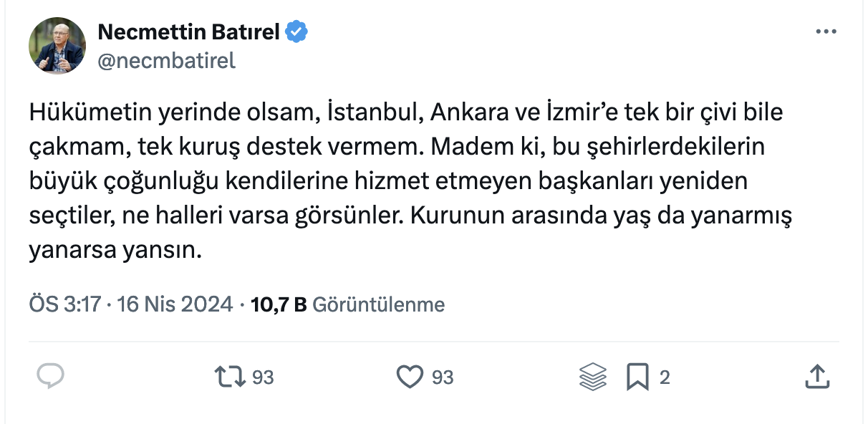
Task: Click the Görüntülenme label
Action: pyautogui.click(x=379, y=304)
